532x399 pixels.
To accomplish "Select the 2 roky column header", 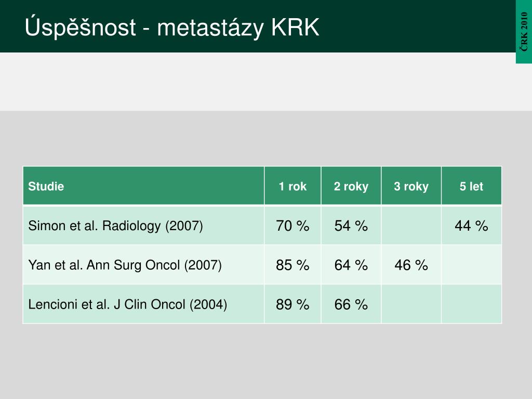I will [351, 186].
